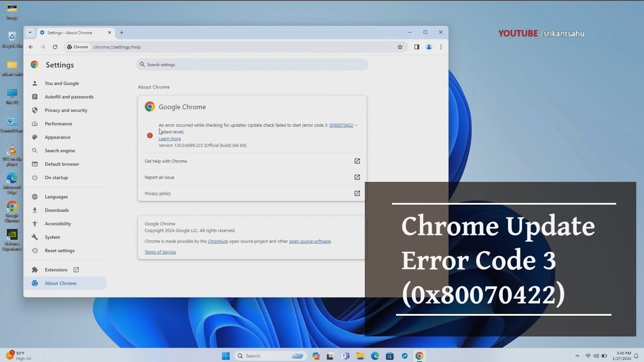Reload the Chrome settings page
Viewport: 644px width, 362px height.
coord(55,47)
